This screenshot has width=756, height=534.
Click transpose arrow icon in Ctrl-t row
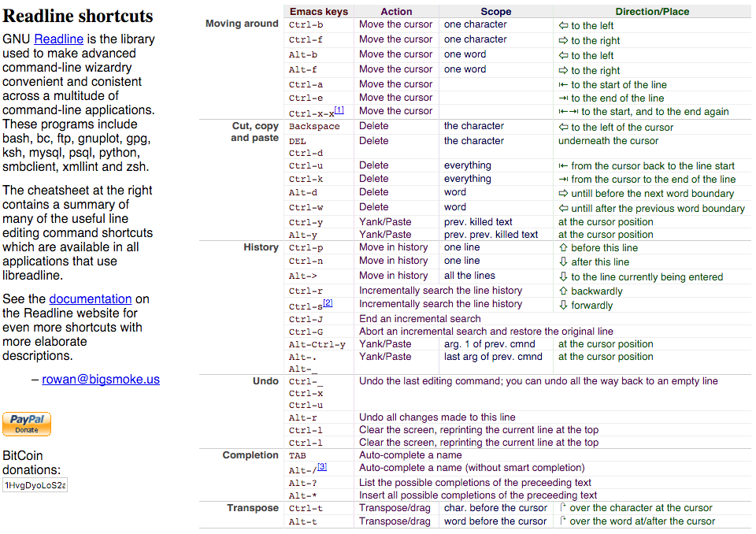(x=563, y=508)
